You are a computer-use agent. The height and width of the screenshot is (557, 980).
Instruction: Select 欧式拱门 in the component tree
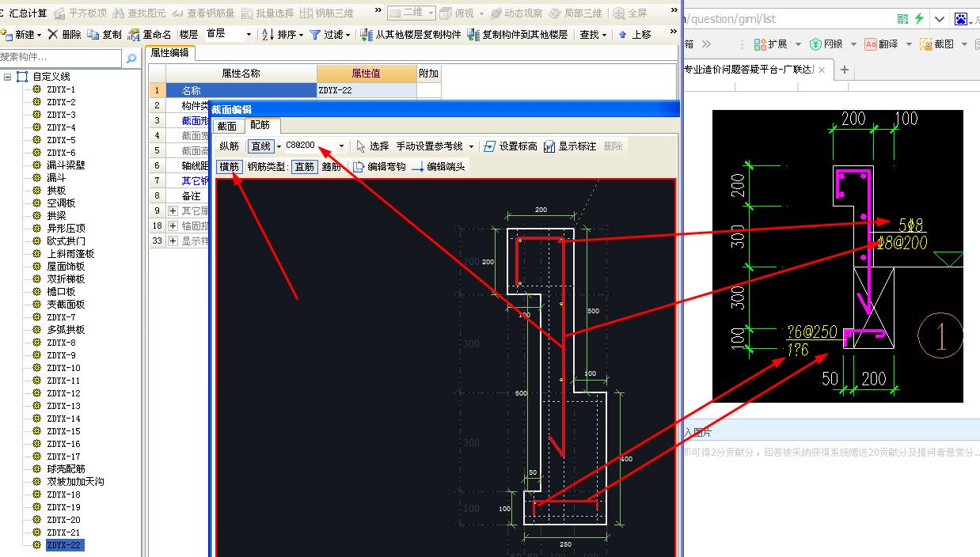[66, 241]
